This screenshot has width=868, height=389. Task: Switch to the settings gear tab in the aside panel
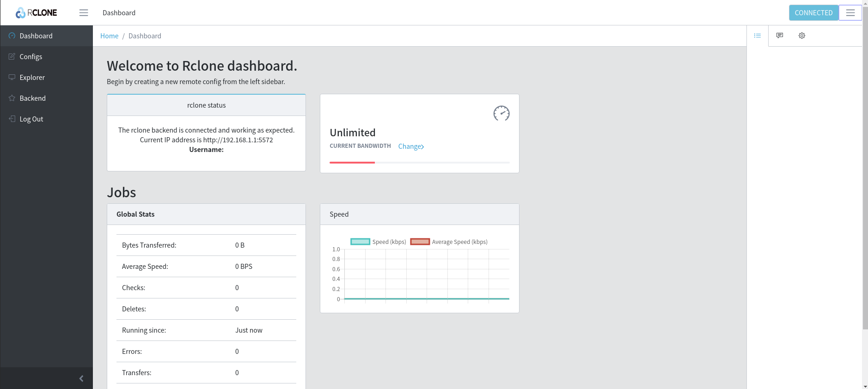click(802, 36)
